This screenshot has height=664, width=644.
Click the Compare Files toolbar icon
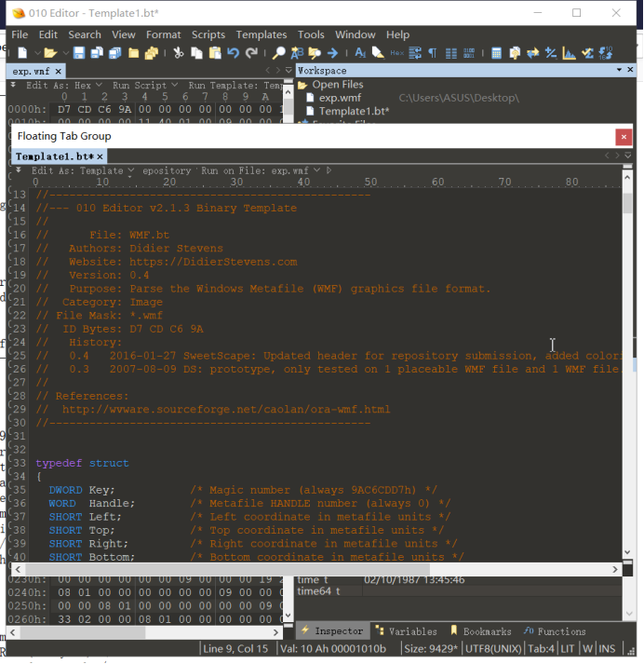[515, 53]
